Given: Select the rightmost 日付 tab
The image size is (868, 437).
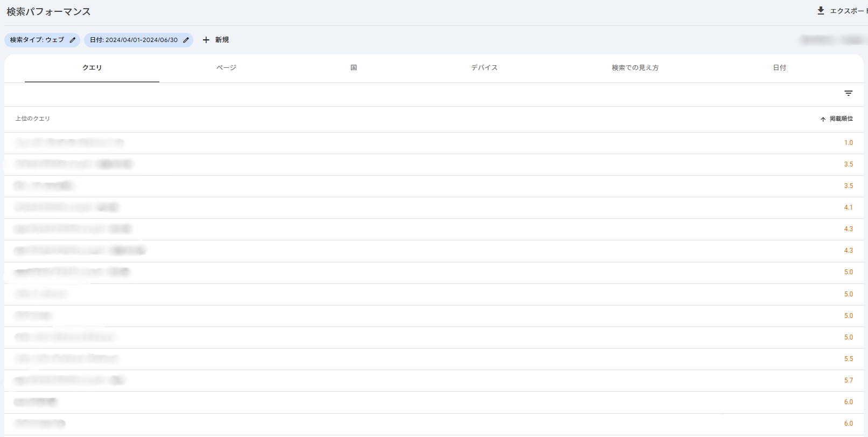Looking at the screenshot, I should (779, 68).
